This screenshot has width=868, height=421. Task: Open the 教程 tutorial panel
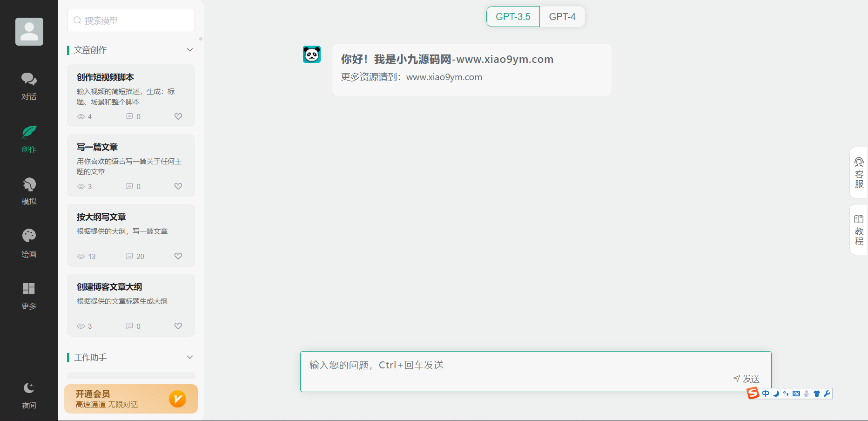click(x=859, y=230)
